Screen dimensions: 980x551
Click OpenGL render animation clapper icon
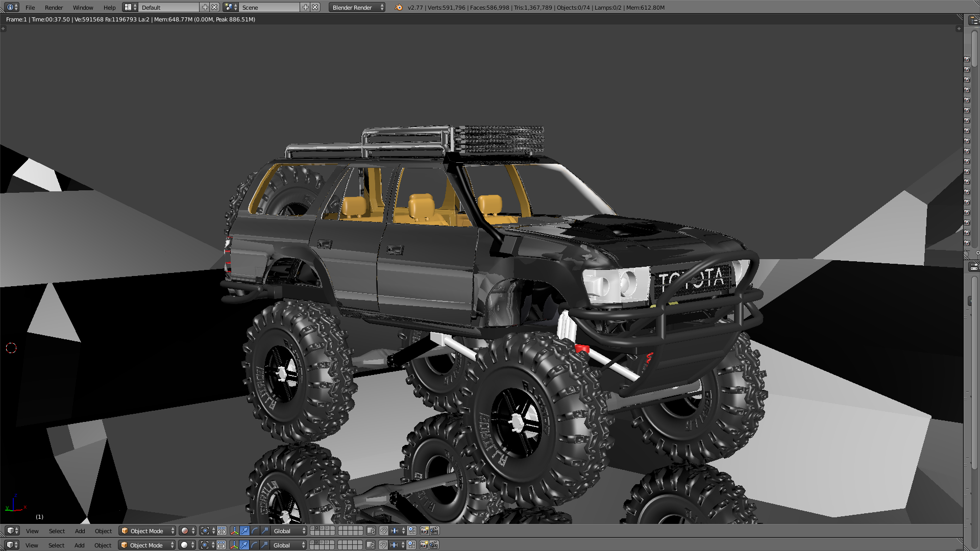434,531
